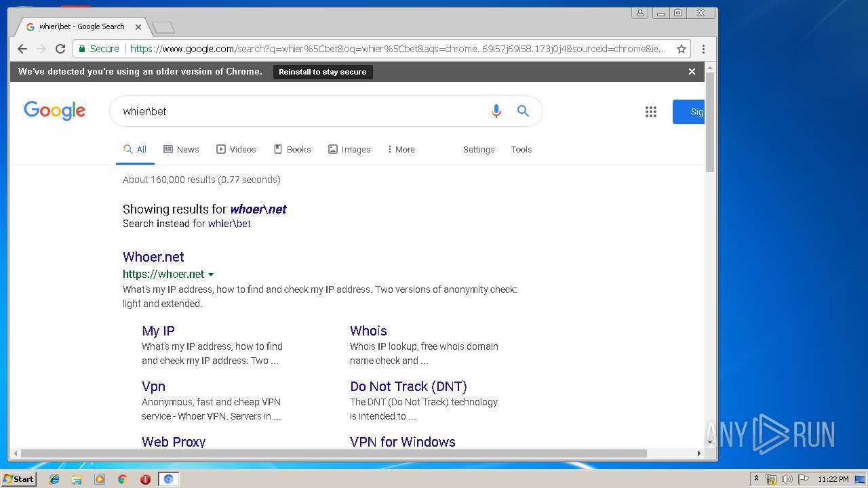The image size is (868, 488).
Task: Open the volume tray icon
Action: click(x=787, y=479)
